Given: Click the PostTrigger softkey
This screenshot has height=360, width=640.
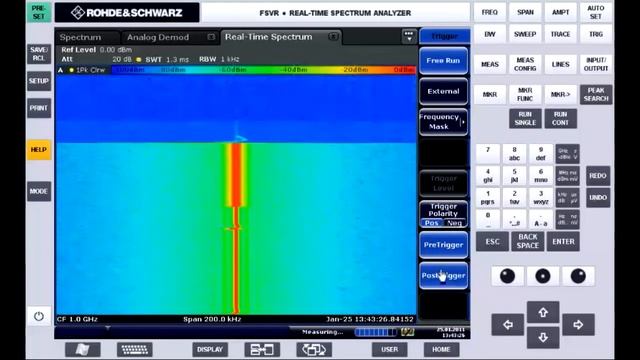Looking at the screenshot, I should 443,276.
